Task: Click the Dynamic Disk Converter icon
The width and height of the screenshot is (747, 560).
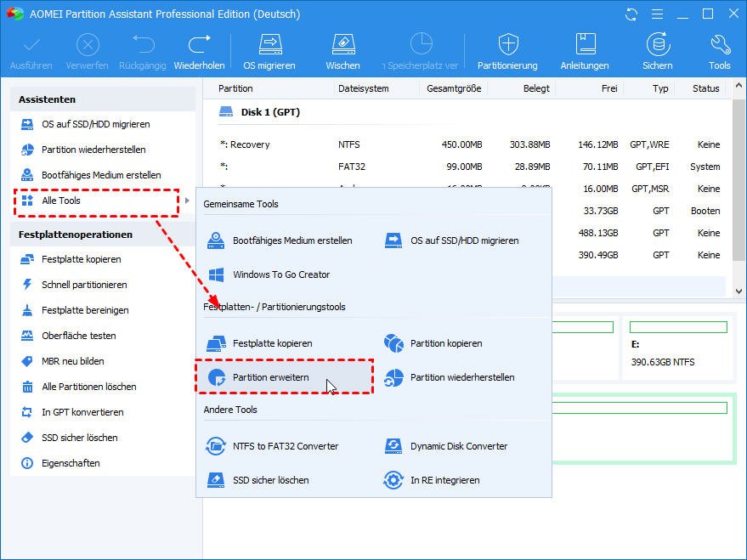Action: (x=393, y=446)
